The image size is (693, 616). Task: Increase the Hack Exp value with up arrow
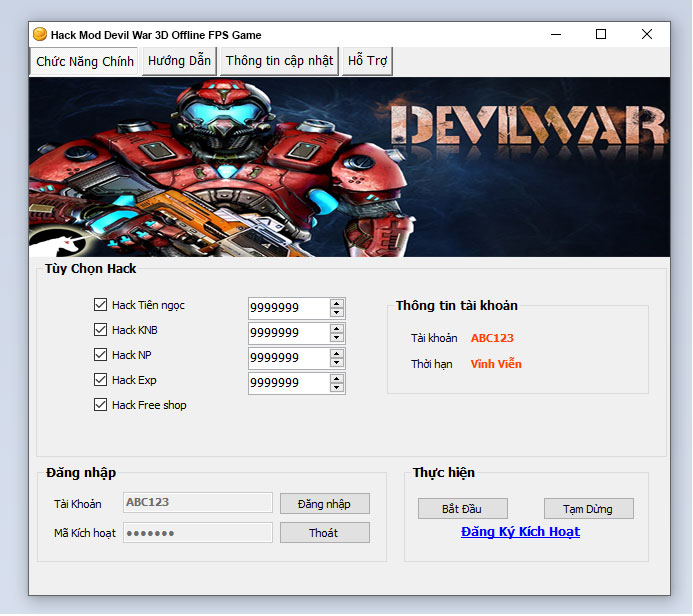click(x=337, y=379)
